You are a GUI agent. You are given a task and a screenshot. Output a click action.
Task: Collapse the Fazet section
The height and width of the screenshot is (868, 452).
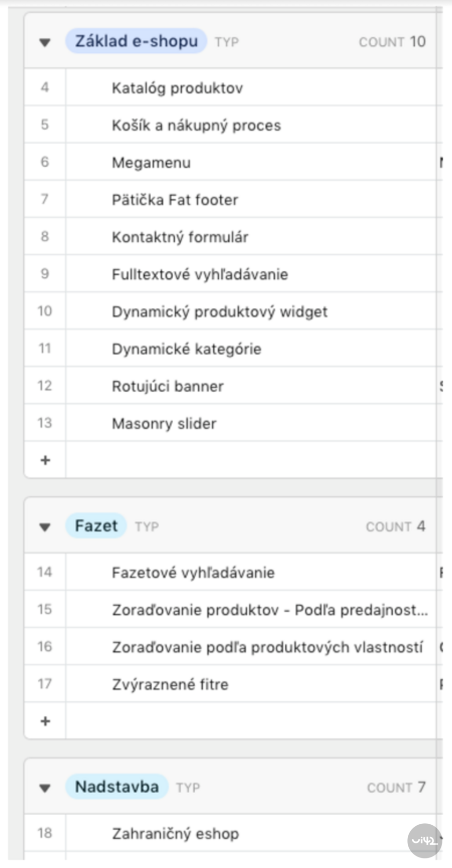pos(45,526)
